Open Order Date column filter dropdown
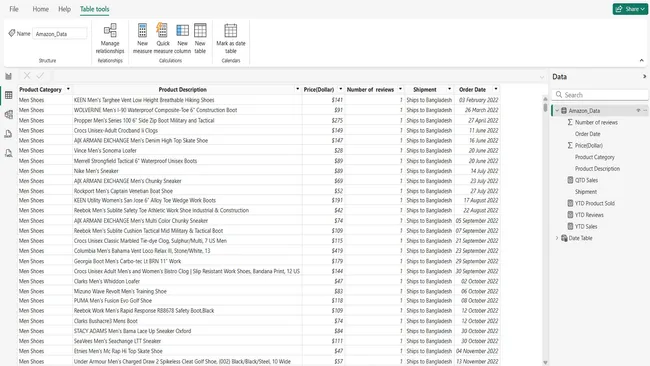This screenshot has width=650, height=366. pyautogui.click(x=495, y=89)
